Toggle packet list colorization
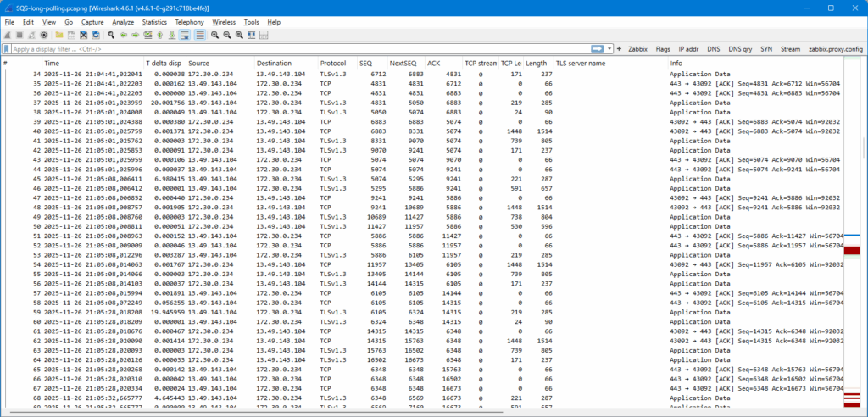The height and width of the screenshot is (417, 868). (200, 36)
